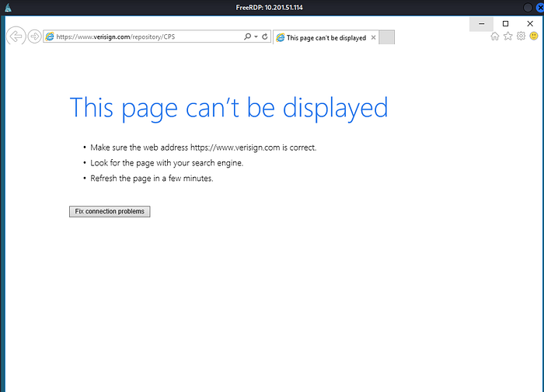This screenshot has width=544, height=392.
Task: Select the 'This page can't be displayed' tab
Action: tap(326, 37)
